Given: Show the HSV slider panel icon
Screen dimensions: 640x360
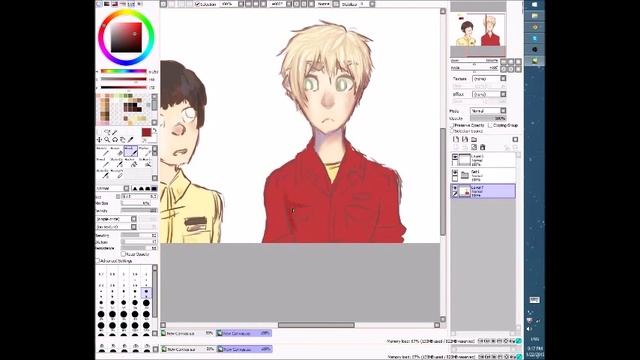Looking at the screenshot, I should pyautogui.click(x=115, y=4).
